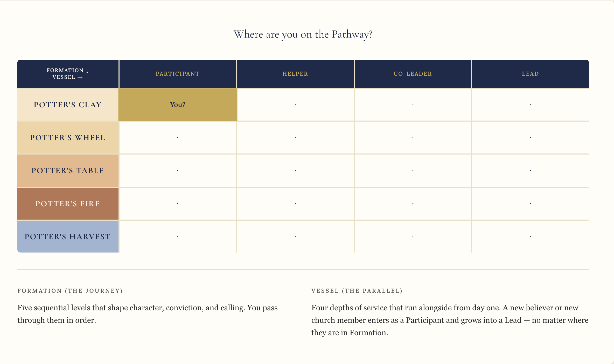Click the Helper column header
This screenshot has width=614, height=364.
click(x=295, y=74)
